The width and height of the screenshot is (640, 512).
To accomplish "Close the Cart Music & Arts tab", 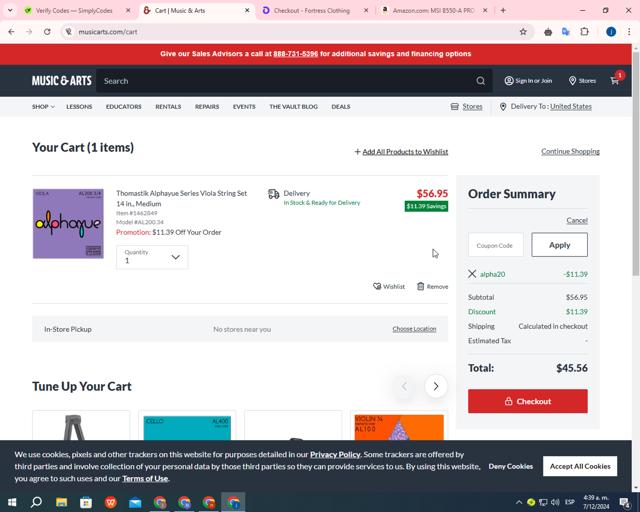I will (x=247, y=11).
